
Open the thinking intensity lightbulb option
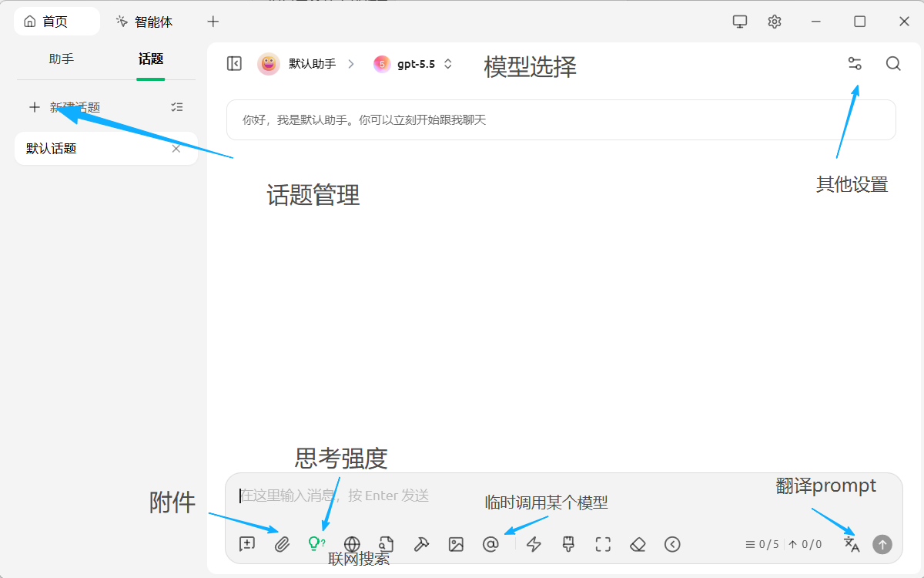pyautogui.click(x=316, y=544)
